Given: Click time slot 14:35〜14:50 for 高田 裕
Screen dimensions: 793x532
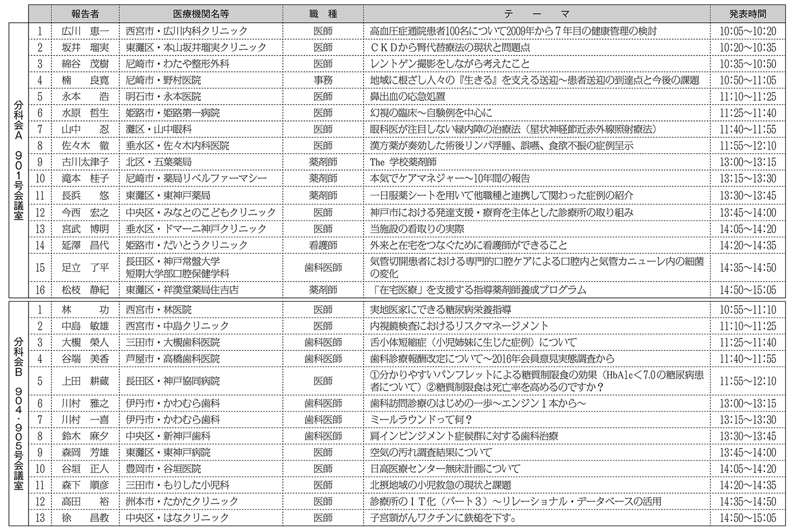Looking at the screenshot, I should 748,501.
